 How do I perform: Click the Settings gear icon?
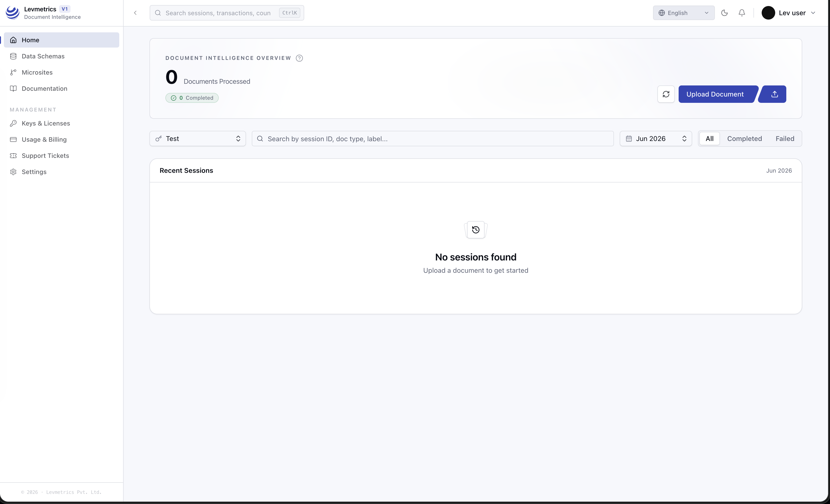(x=13, y=172)
